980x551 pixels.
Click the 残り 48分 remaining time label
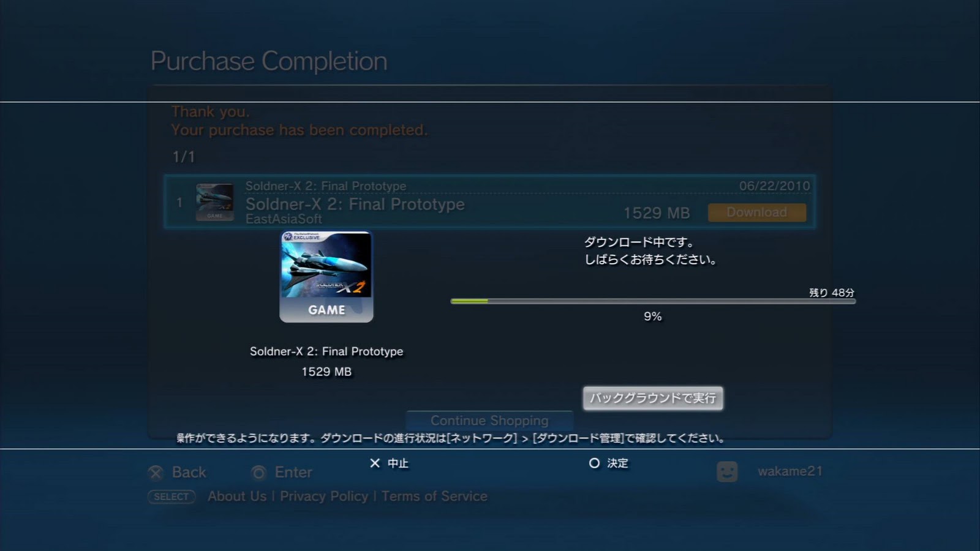pyautogui.click(x=832, y=293)
